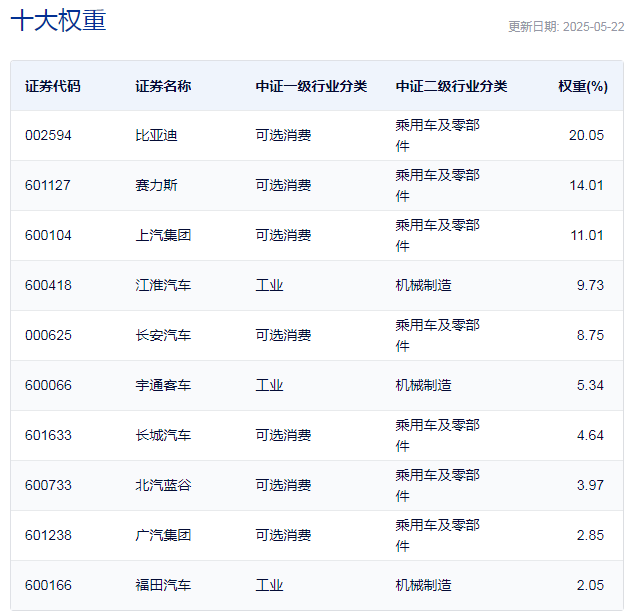
Task: Select the 北汽蓝谷 stock name
Action: click(x=163, y=485)
